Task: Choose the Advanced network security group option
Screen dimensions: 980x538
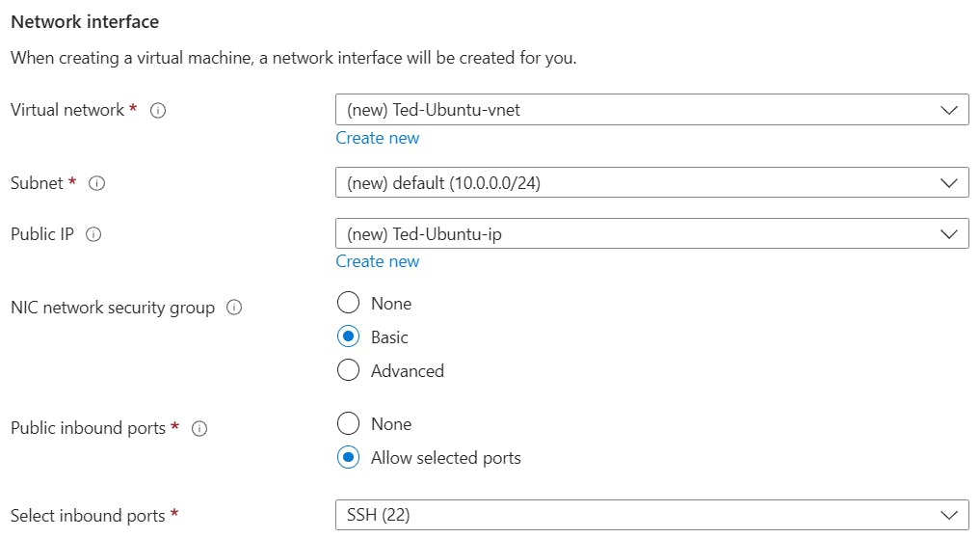Action: click(349, 371)
